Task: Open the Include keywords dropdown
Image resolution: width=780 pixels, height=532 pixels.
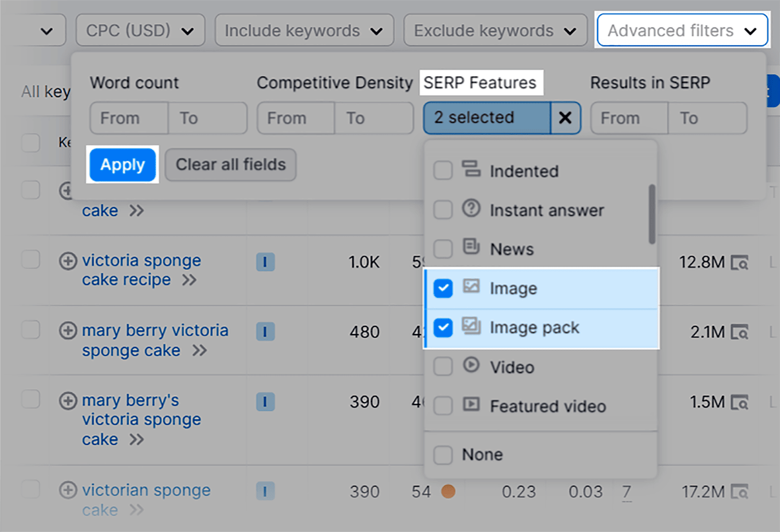Action: pyautogui.click(x=304, y=30)
